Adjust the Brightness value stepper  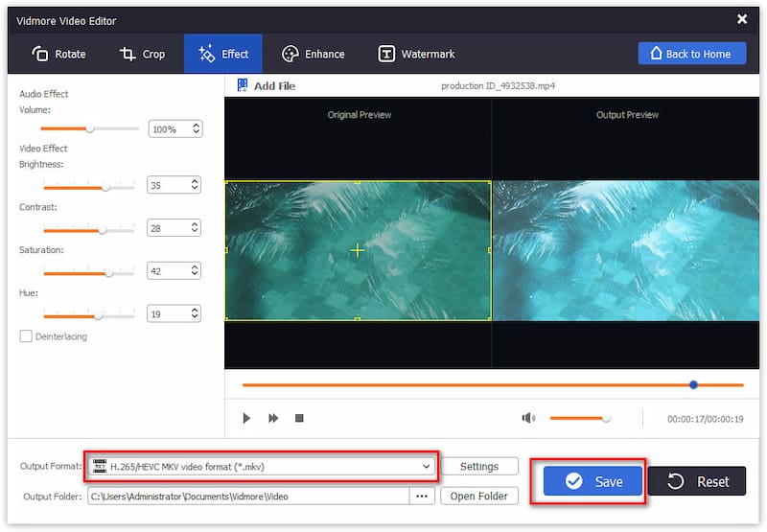[195, 185]
